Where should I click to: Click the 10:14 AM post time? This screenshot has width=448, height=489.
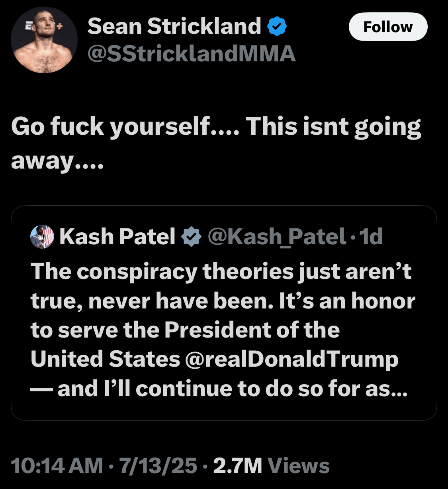[x=57, y=465]
